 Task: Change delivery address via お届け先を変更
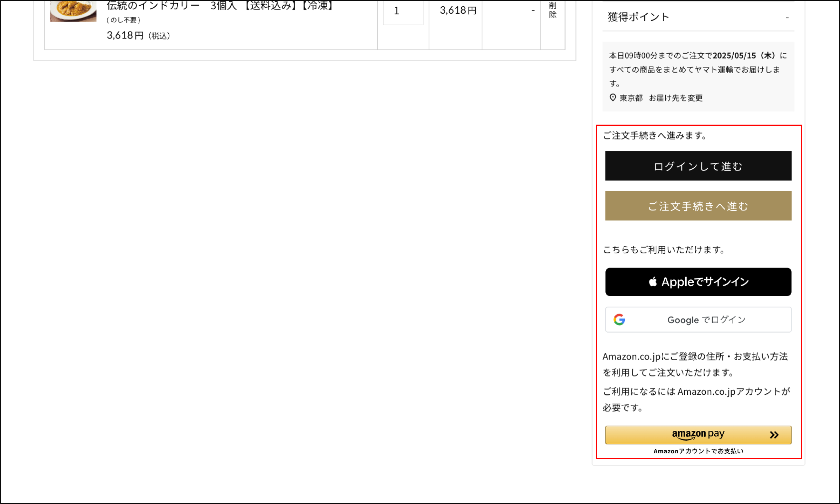675,98
